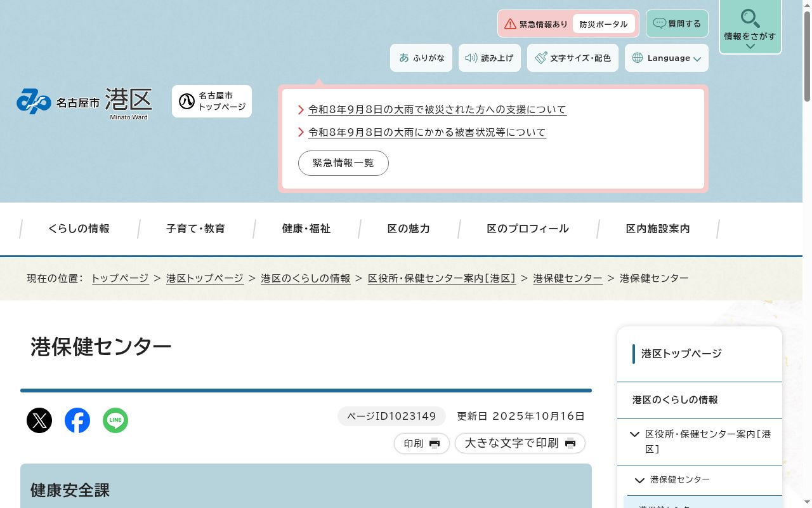
Task: Open 区の魅力 menu
Action: 409,229
